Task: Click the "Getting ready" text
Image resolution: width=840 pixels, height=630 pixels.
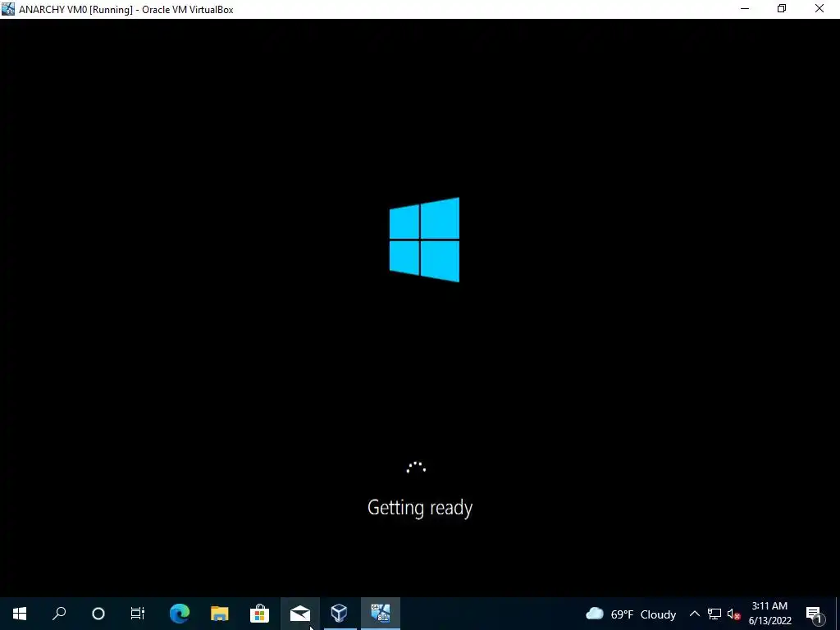Action: [x=420, y=507]
